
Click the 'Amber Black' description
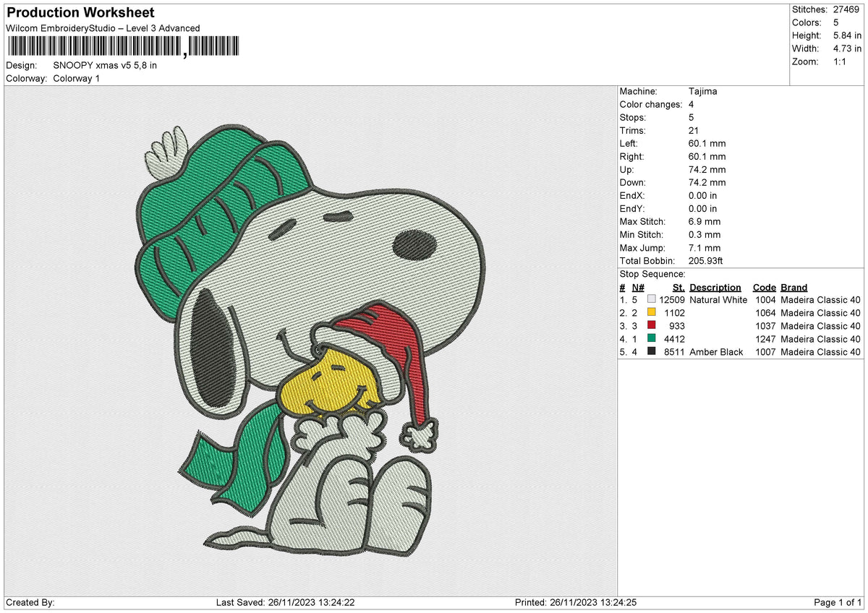[716, 352]
